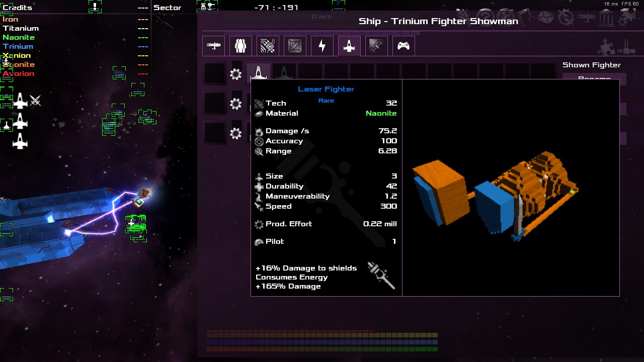Select the energy lightning bolt tab
Screen dimensions: 644x362
click(322, 46)
